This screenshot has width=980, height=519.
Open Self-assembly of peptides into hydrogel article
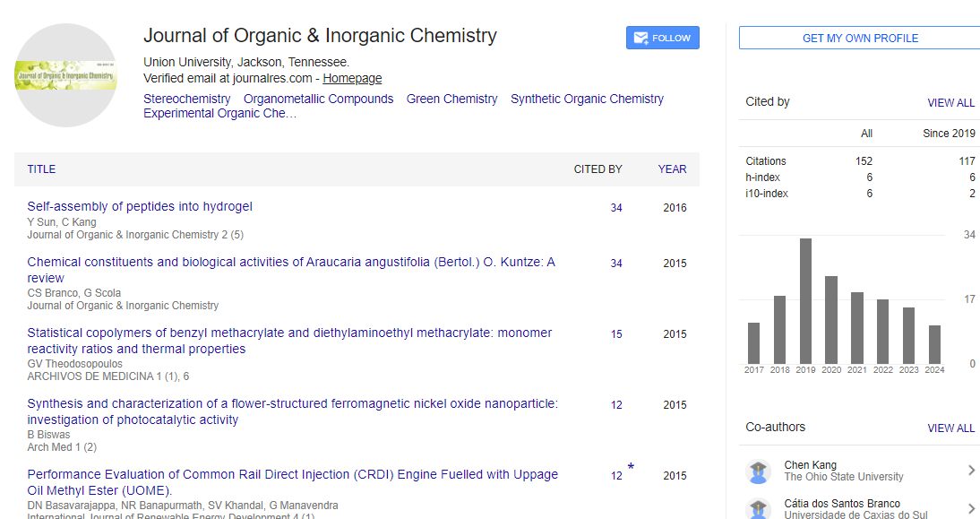click(140, 206)
